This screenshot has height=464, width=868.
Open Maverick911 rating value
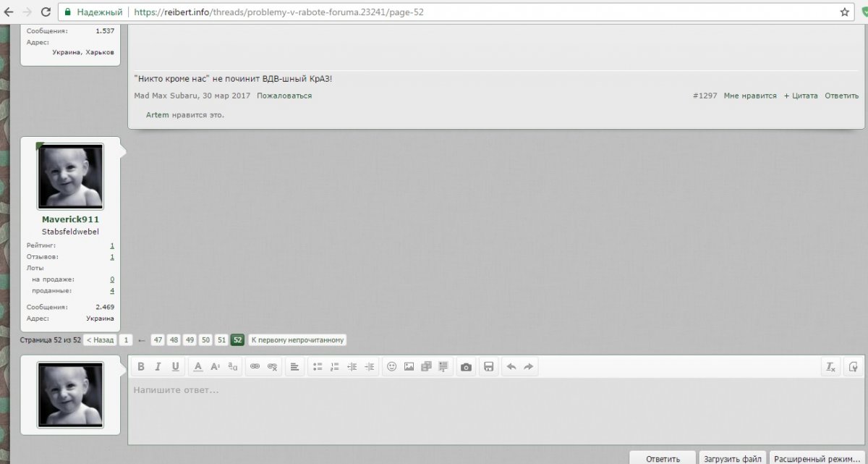pyautogui.click(x=112, y=245)
